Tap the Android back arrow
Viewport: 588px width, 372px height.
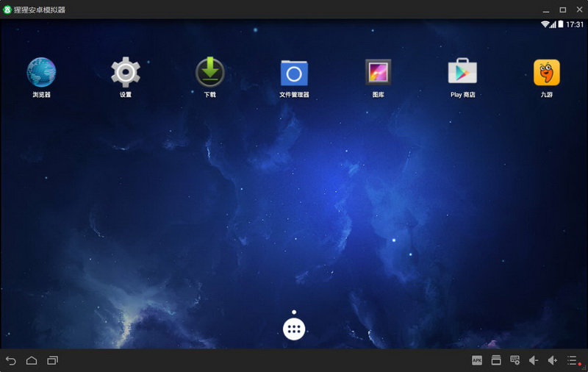(11, 361)
